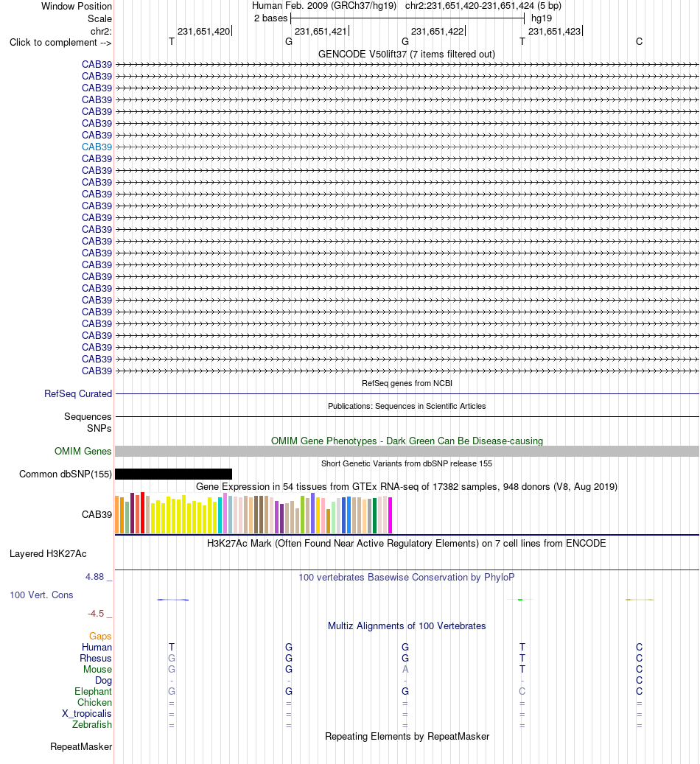Click the base letter C in the sequence row

pyautogui.click(x=639, y=42)
